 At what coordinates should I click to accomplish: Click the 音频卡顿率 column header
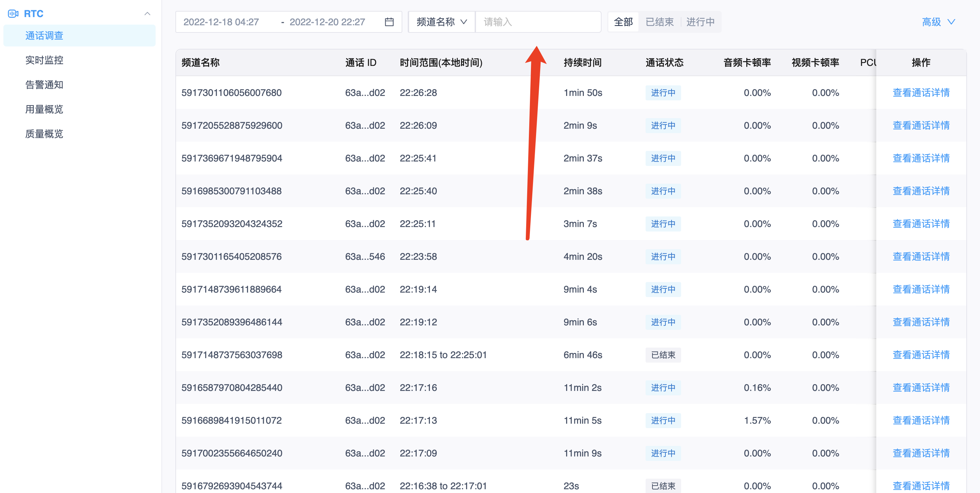point(747,62)
